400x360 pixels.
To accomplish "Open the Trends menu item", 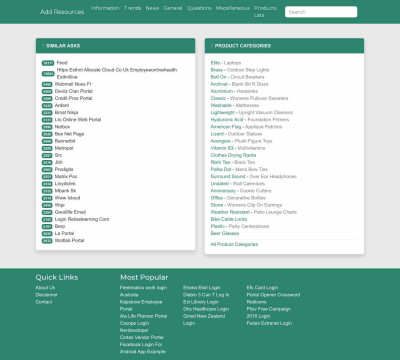I will pyautogui.click(x=133, y=8).
